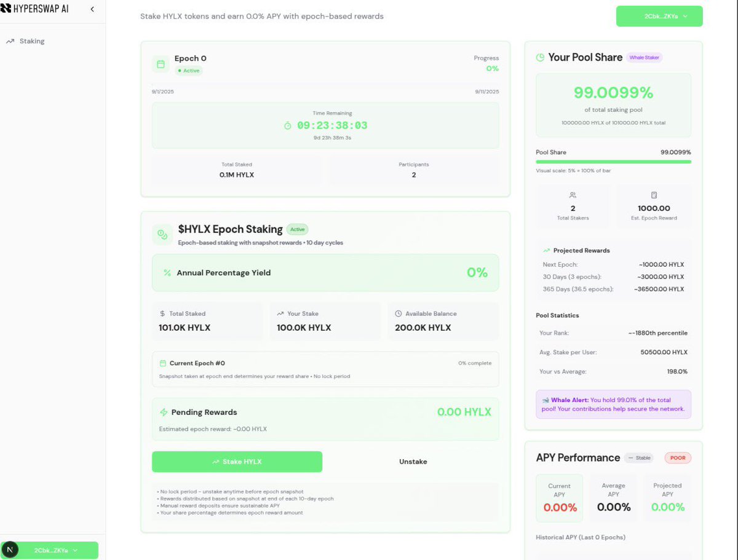Click the pie chart icon beside Your Pool Share

click(540, 57)
